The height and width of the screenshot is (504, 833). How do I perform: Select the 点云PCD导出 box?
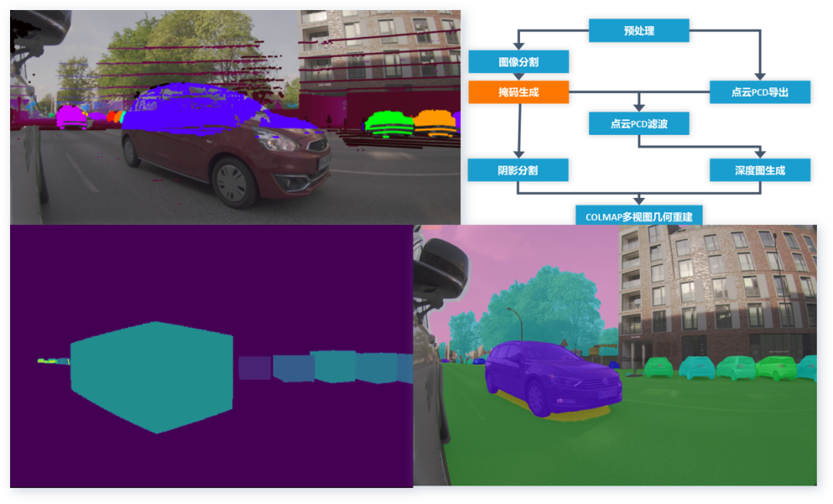[x=760, y=92]
